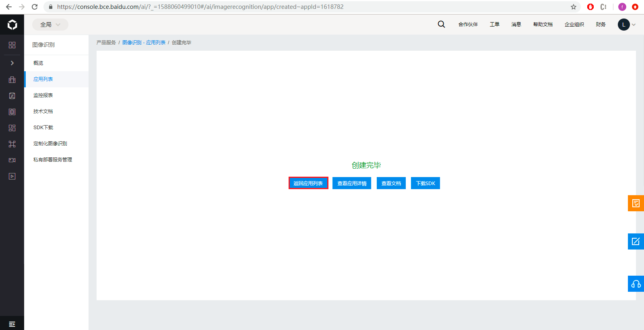Click the buildings icon in dark sidebar

coord(12,80)
